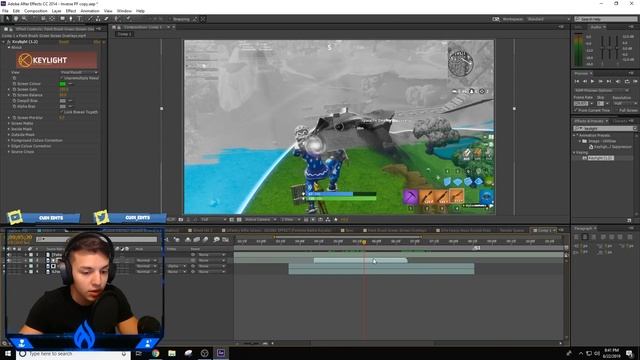Select the Puppet Pin tool
The image size is (640, 360).
(x=128, y=19)
